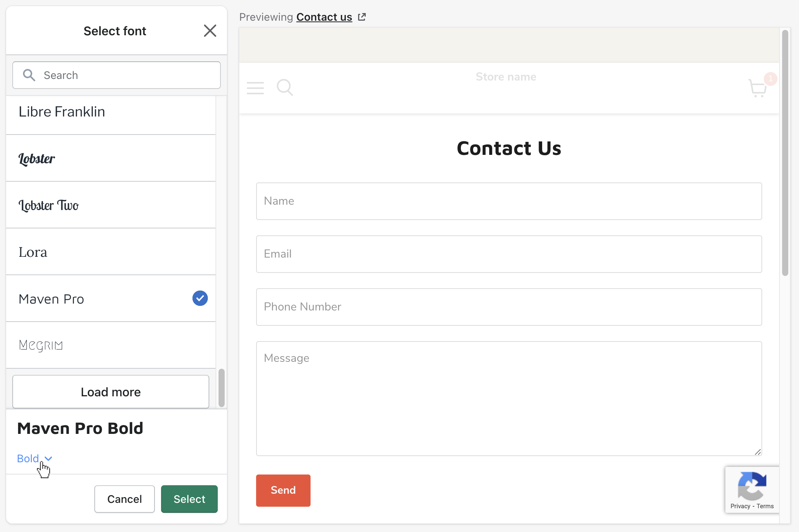Focus the Message text area
Viewport: 799px width, 532px height.
pyautogui.click(x=509, y=399)
